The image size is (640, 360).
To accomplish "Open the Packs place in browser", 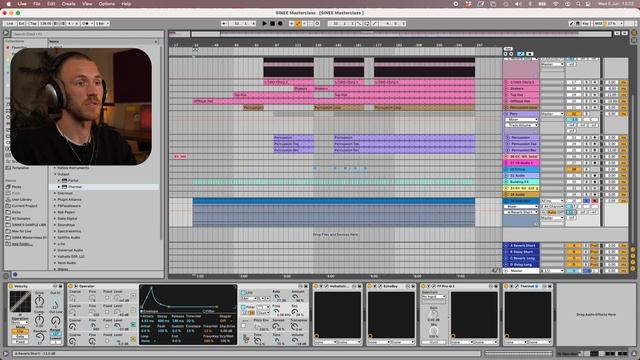I will [x=16, y=187].
